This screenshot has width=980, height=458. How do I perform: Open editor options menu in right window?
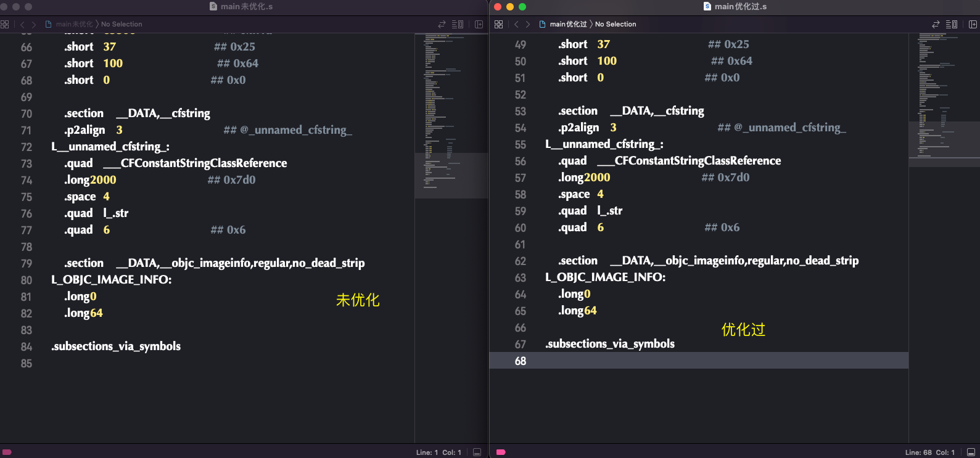click(x=952, y=24)
